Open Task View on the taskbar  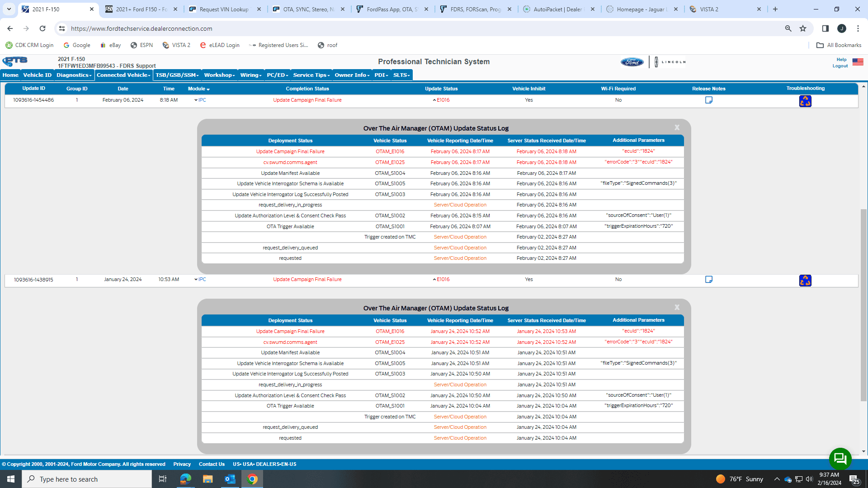[163, 479]
